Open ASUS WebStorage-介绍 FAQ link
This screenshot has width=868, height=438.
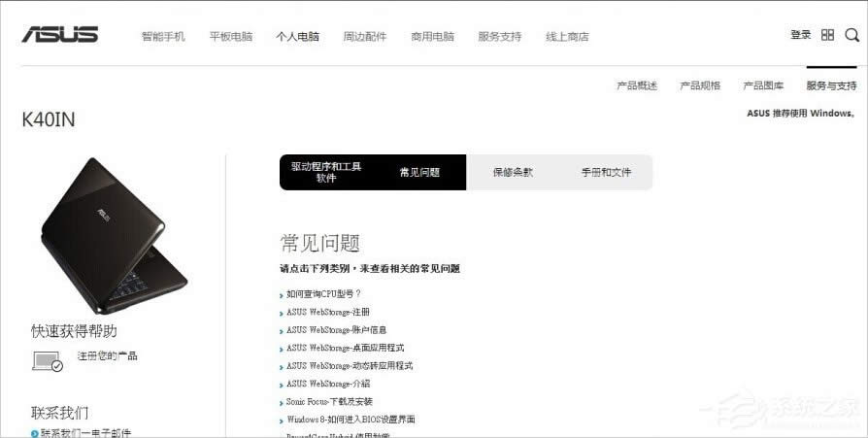click(x=328, y=384)
